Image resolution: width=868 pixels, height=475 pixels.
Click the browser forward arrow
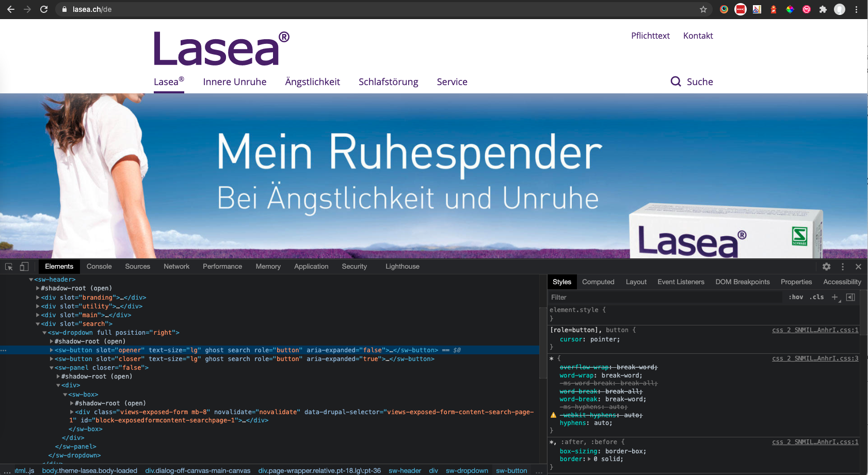(27, 9)
